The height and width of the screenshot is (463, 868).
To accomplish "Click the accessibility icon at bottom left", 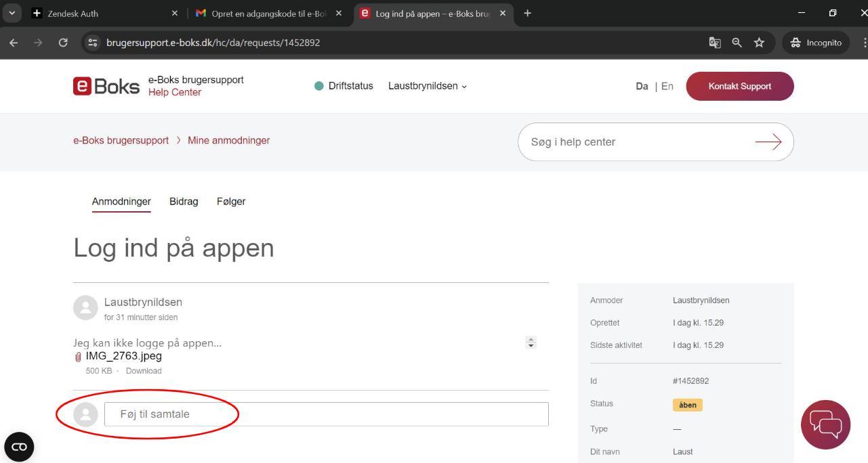I will point(19,446).
